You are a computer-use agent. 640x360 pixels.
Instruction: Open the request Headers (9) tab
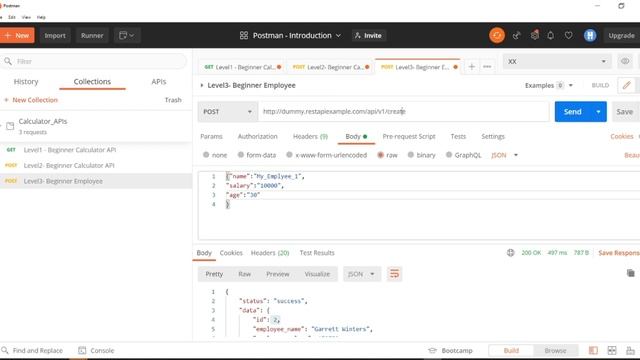click(310, 136)
